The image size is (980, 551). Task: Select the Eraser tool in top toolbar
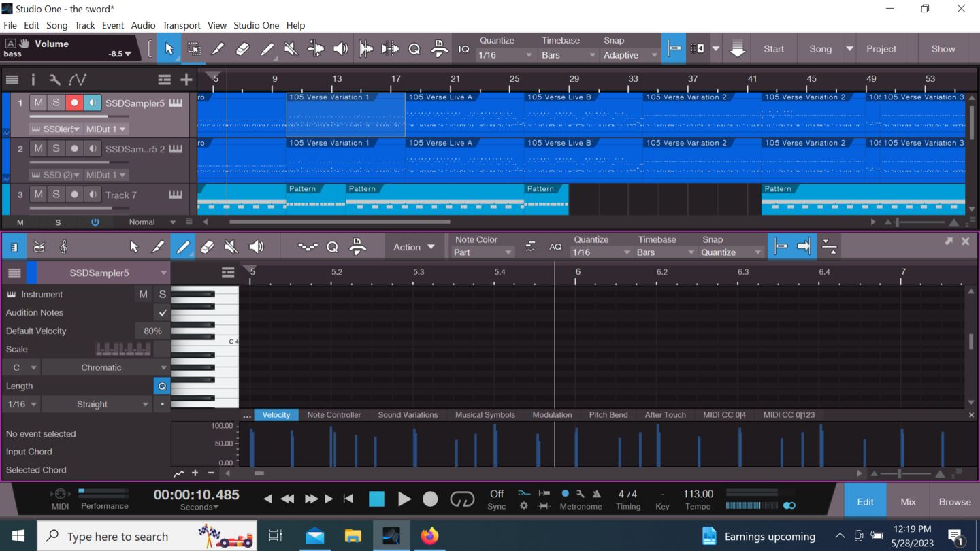(242, 49)
